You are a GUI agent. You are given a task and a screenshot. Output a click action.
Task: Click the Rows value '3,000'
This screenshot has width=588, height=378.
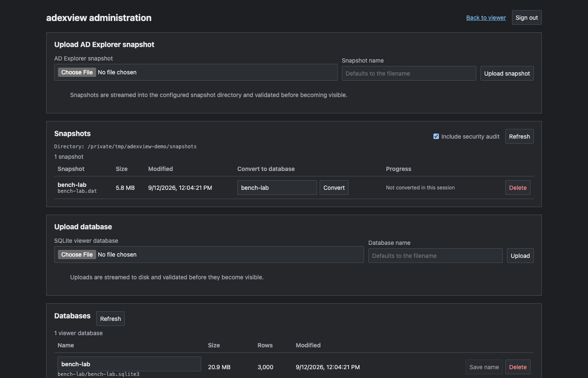tap(265, 367)
